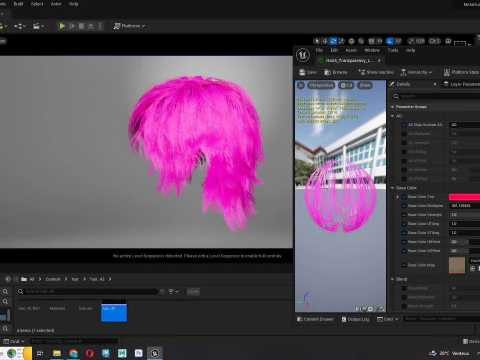
Task: Click the Show Inactive button
Action: click(x=376, y=72)
